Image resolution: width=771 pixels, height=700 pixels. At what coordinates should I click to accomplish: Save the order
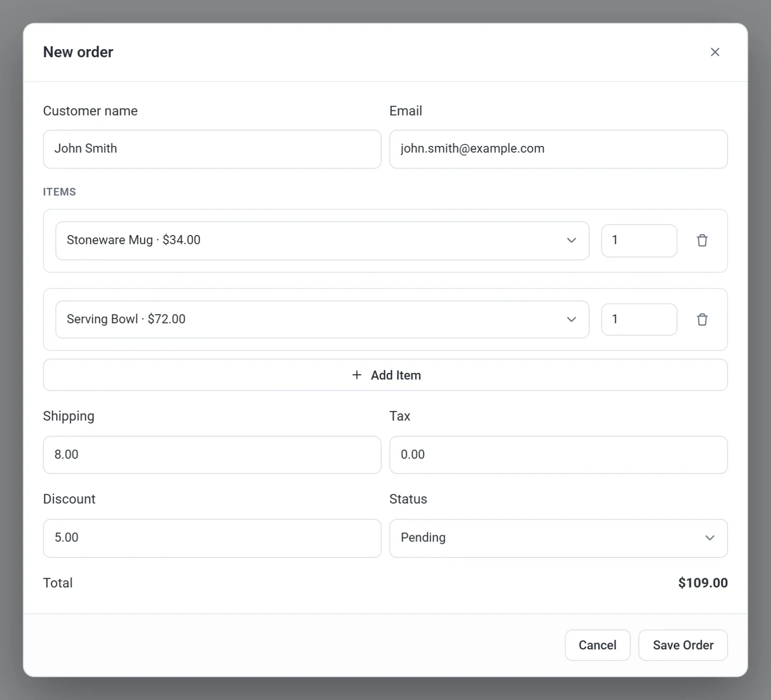tap(683, 645)
